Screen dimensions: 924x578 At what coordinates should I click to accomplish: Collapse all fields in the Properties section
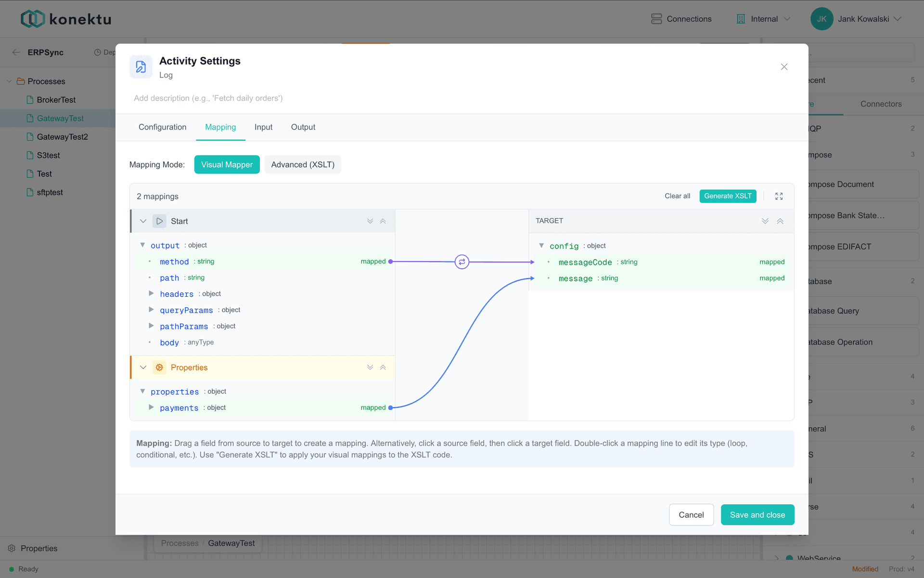[x=383, y=368]
